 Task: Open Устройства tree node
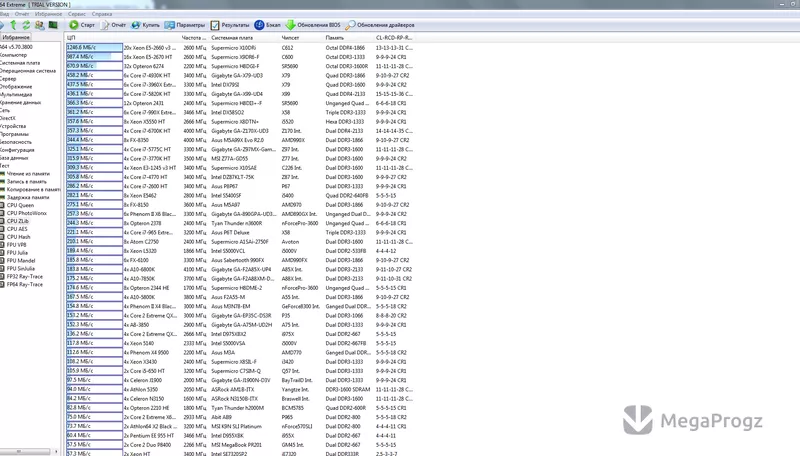[x=13, y=126]
